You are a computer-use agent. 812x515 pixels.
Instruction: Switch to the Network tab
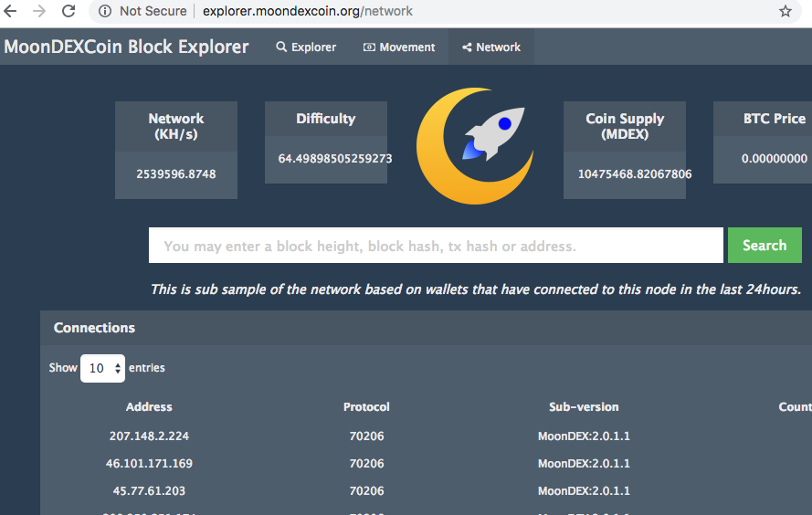pos(491,47)
